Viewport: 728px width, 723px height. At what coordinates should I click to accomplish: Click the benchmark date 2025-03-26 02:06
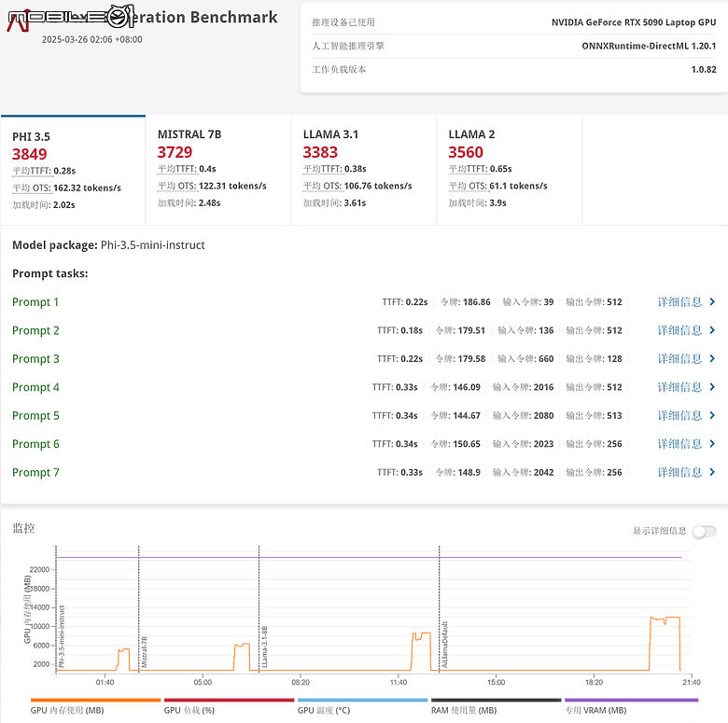pyautogui.click(x=91, y=39)
